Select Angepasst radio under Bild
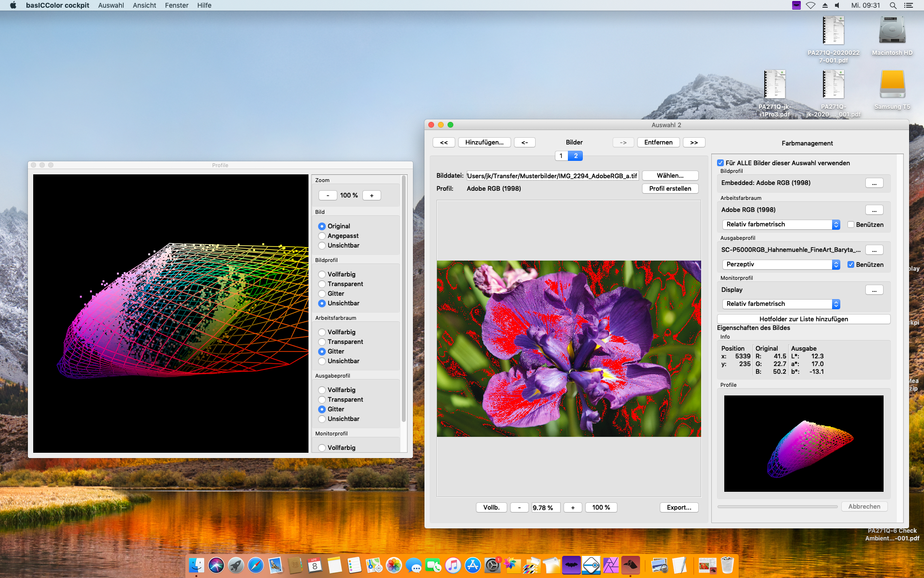This screenshot has width=924, height=578. pyautogui.click(x=322, y=236)
